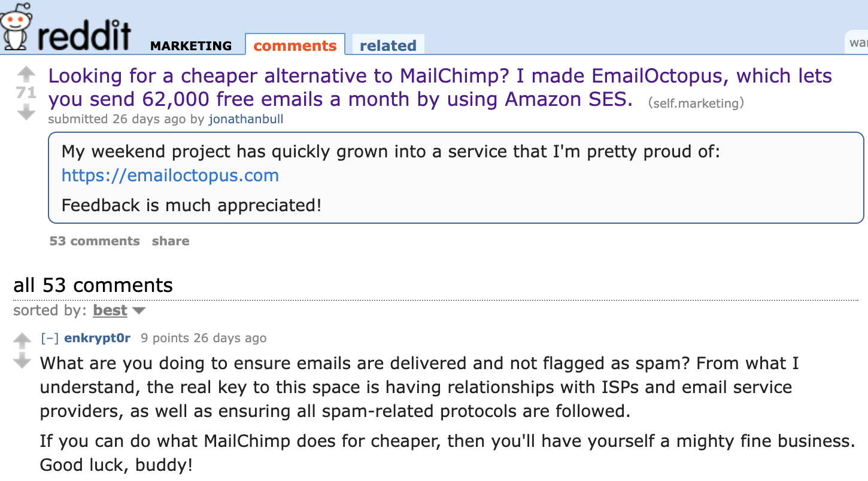This screenshot has width=868, height=481.
Task: Click the post score of 71
Action: [x=26, y=93]
